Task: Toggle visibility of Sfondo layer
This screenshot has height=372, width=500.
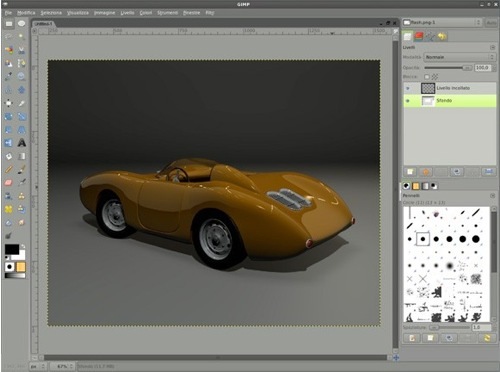Action: coord(408,101)
